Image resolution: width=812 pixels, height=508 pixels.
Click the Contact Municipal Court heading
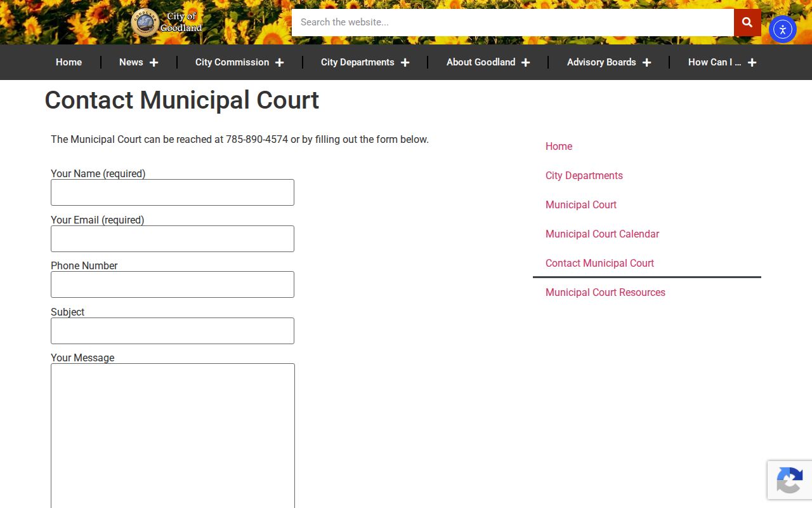coord(182,100)
